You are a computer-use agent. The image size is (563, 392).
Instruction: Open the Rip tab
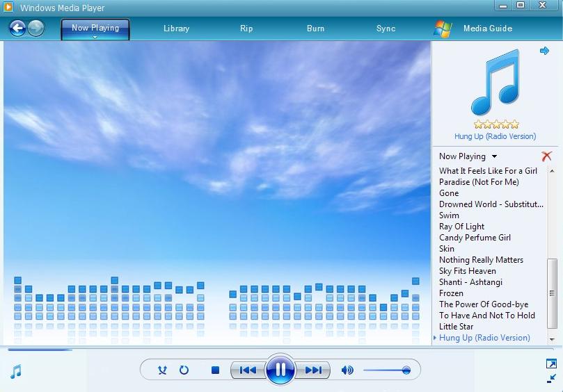(x=246, y=28)
